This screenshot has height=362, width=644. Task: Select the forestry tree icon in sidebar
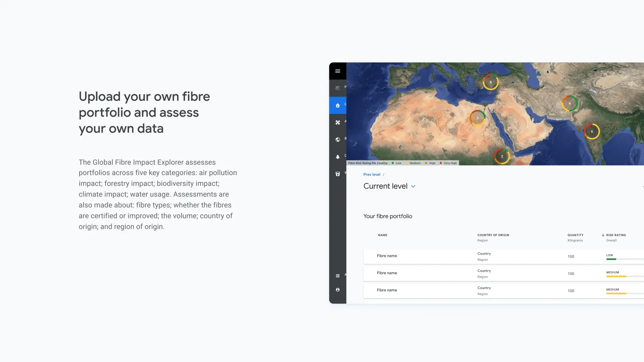[338, 156]
